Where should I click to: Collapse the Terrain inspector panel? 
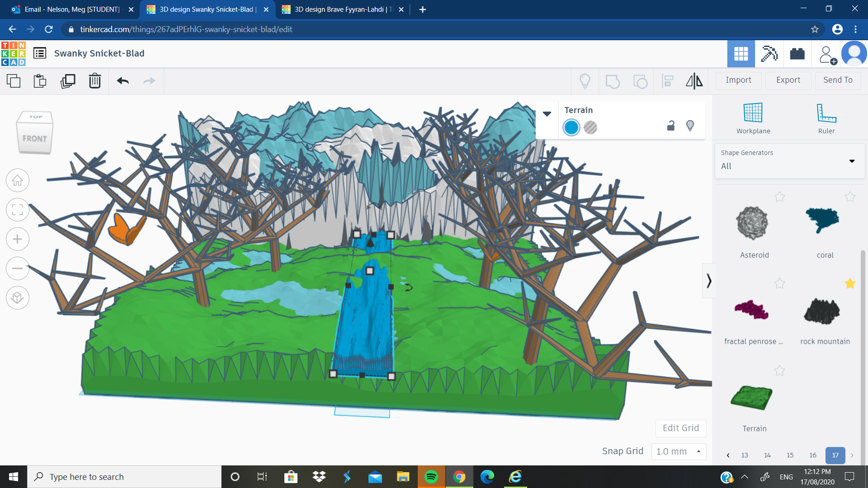point(547,114)
